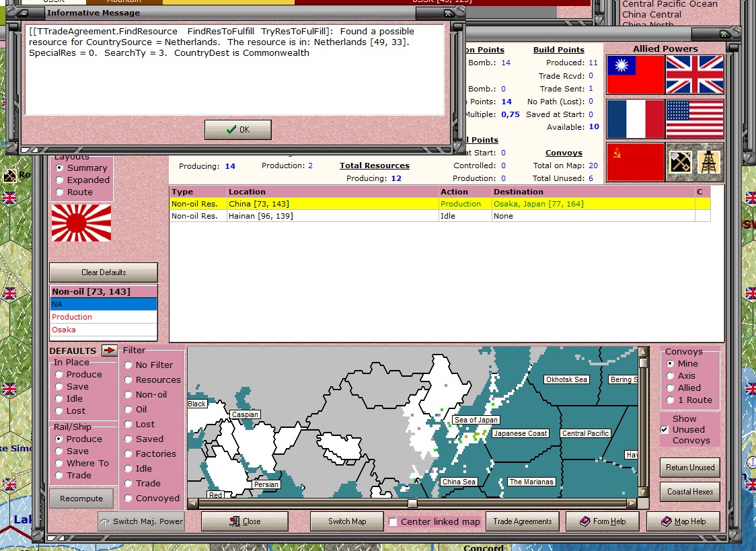Click the Japanese Coast label on map
Image resolution: width=756 pixels, height=551 pixels.
pos(520,433)
